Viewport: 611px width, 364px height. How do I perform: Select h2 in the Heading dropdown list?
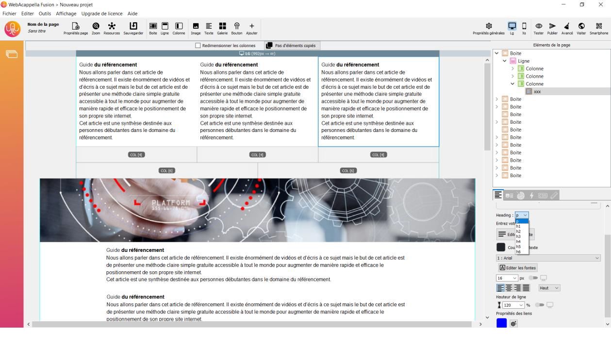tap(519, 232)
